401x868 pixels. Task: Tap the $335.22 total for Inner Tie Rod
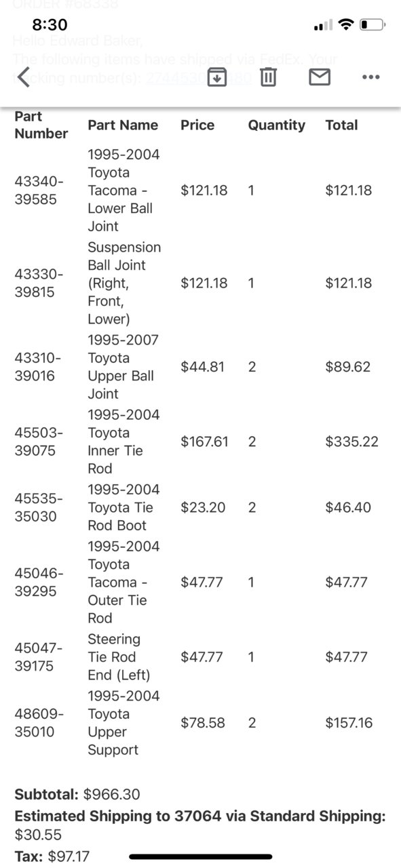[x=351, y=441]
